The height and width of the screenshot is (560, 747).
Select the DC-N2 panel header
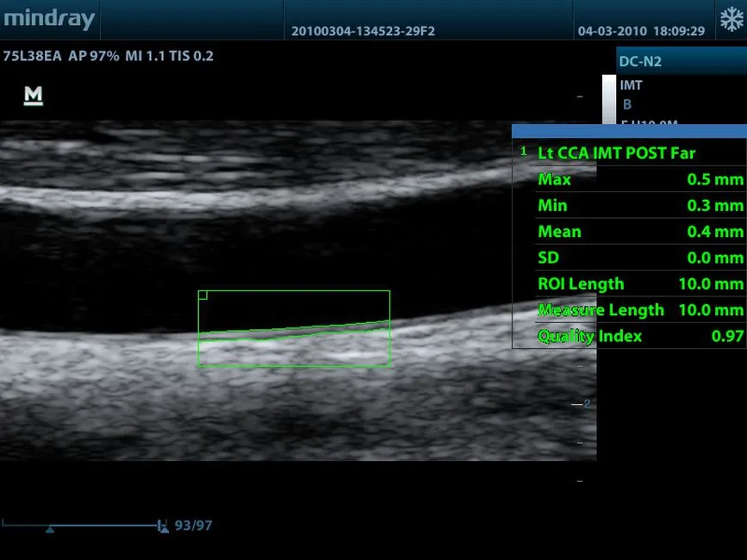tap(681, 61)
